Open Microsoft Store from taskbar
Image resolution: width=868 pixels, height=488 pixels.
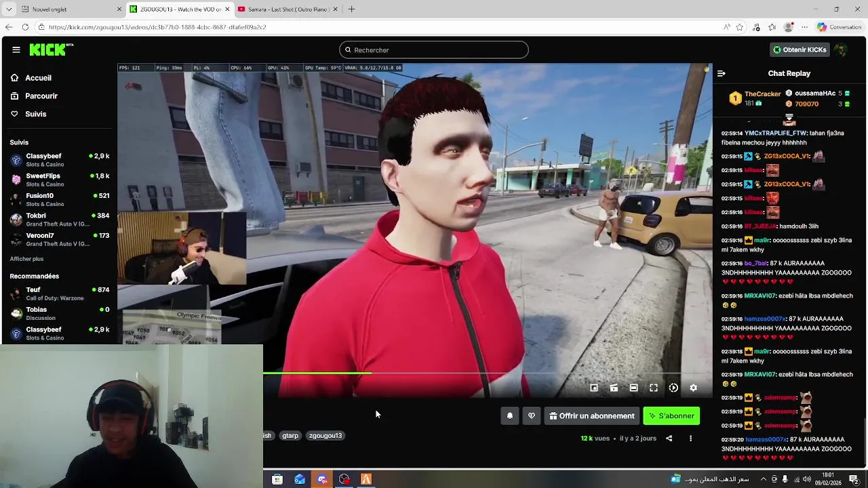(277, 479)
